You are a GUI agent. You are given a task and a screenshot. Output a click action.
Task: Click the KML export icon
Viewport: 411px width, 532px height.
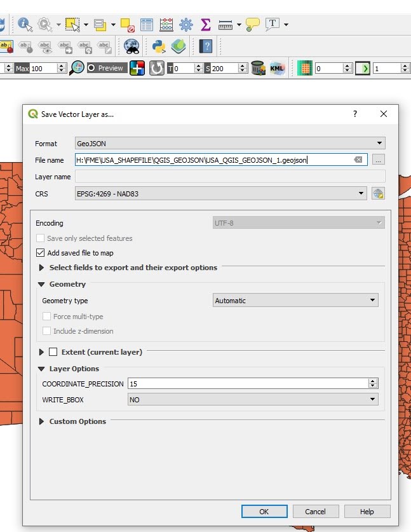click(277, 68)
